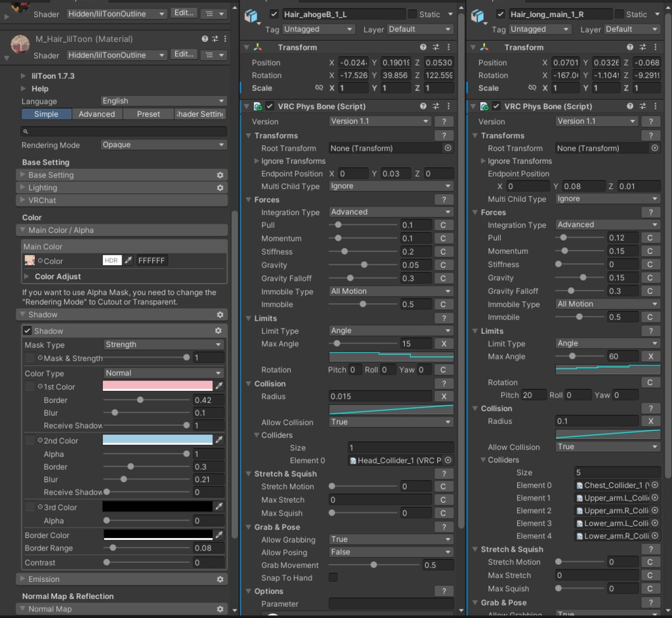Enable the Mask & Strength checkbox
This screenshot has width=672, height=618.
[x=29, y=358]
